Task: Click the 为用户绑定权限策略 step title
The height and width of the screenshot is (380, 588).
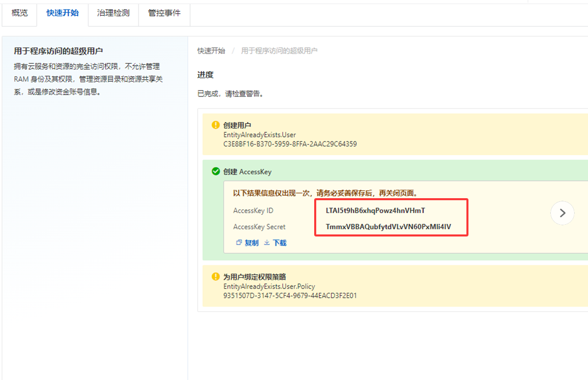Action: coord(254,277)
